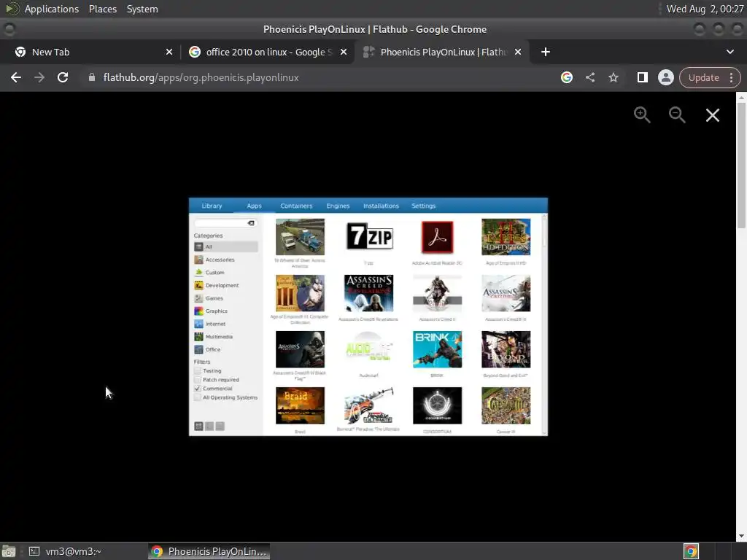Open the Applications menu

point(52,9)
